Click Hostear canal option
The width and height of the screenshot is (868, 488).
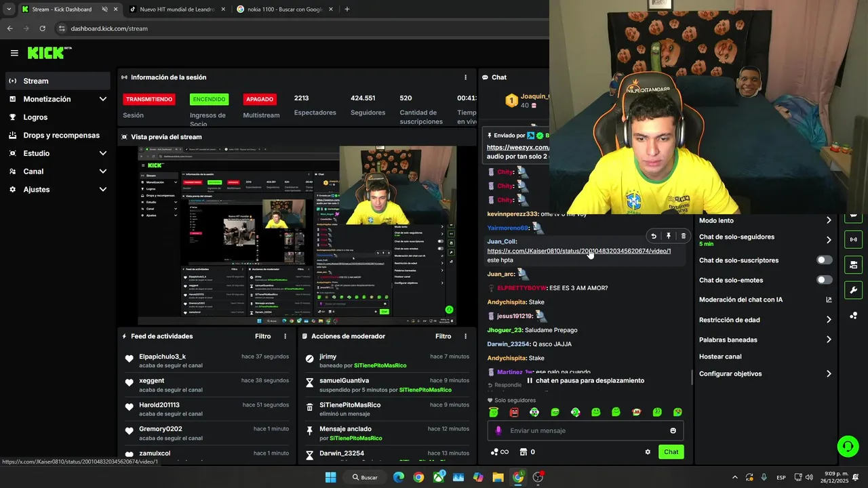tap(720, 357)
